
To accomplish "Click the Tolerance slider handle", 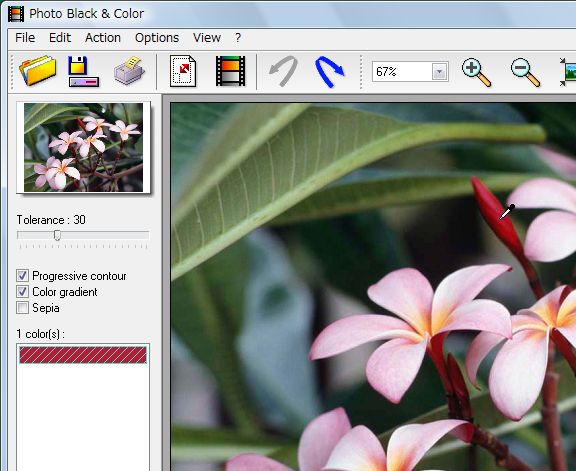I will (x=57, y=235).
